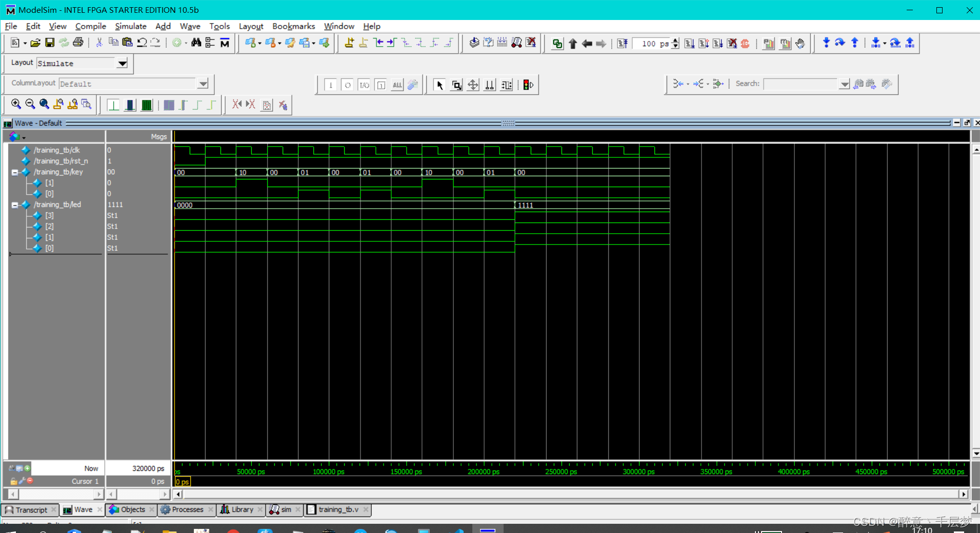The image size is (980, 533).
Task: Click the Print icon
Action: coord(78,43)
